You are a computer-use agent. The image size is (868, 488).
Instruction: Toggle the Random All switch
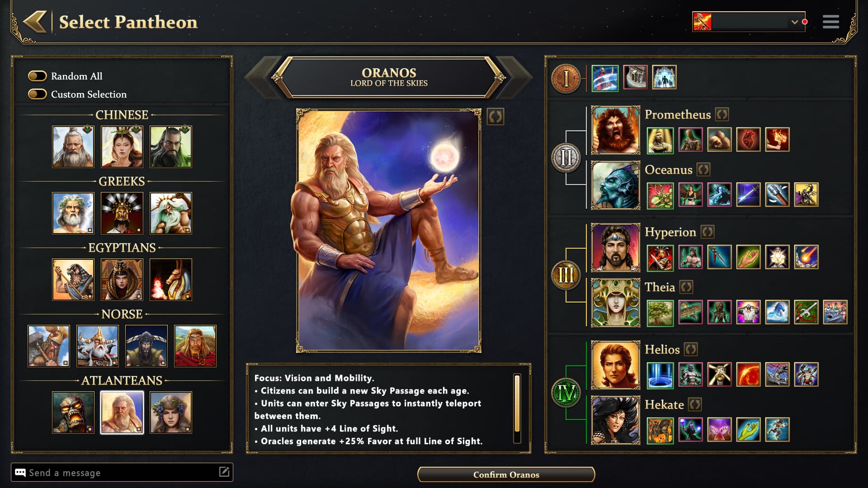click(38, 76)
